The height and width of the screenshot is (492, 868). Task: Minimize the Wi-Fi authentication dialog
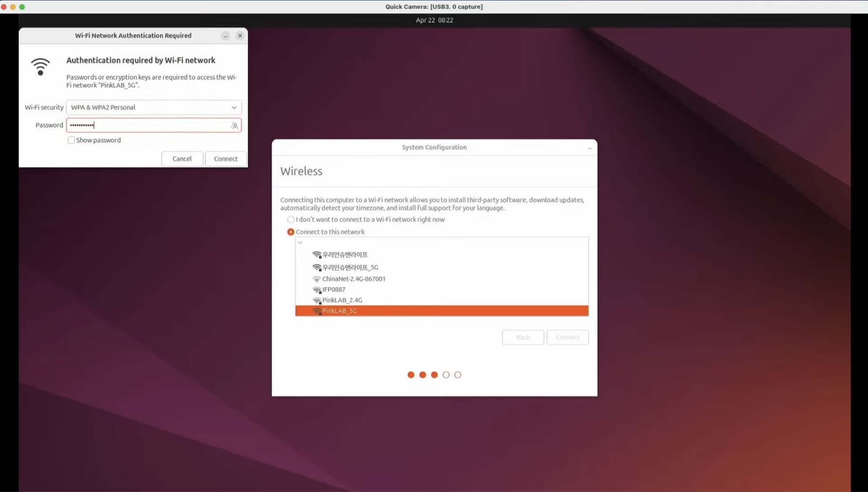pyautogui.click(x=225, y=36)
